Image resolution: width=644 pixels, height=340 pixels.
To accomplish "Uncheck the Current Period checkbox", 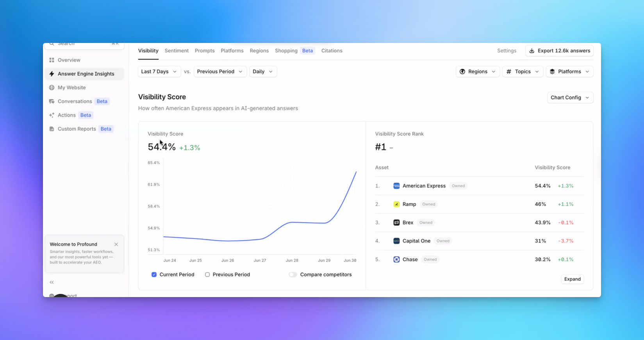I will tap(154, 274).
